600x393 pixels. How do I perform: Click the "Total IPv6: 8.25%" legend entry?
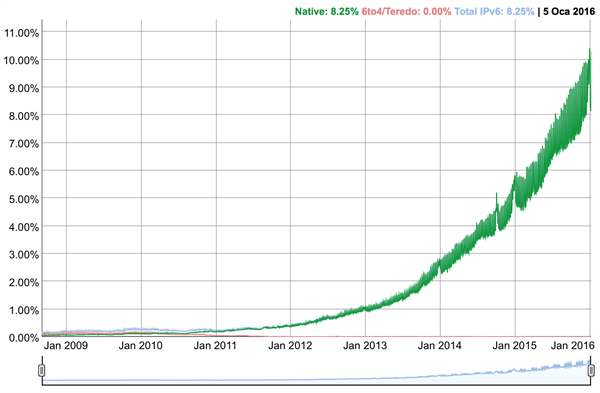(494, 11)
